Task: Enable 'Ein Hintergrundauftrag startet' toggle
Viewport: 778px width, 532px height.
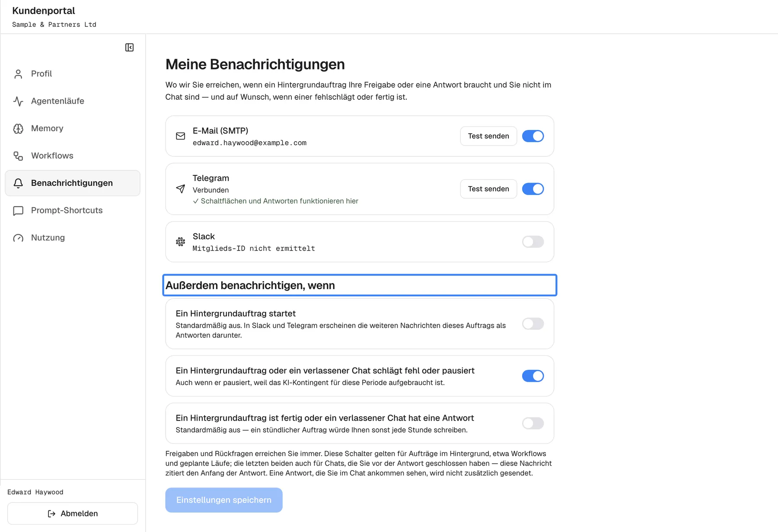Action: click(533, 324)
